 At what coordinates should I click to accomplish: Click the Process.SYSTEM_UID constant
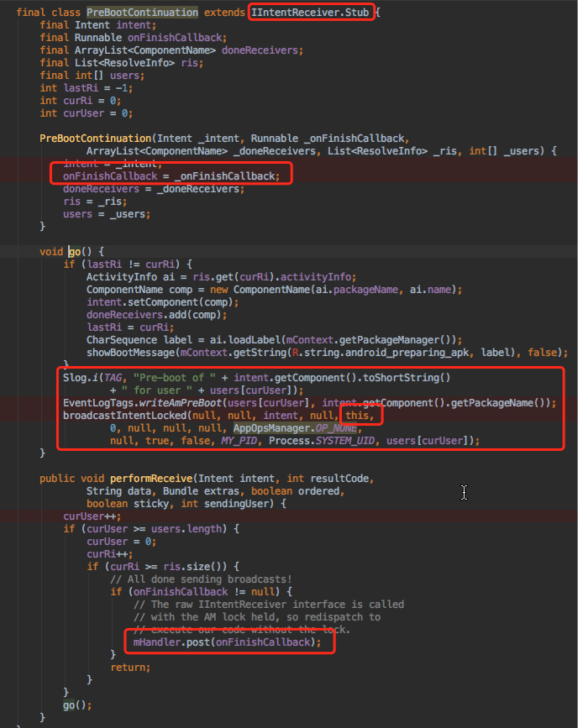point(322,440)
